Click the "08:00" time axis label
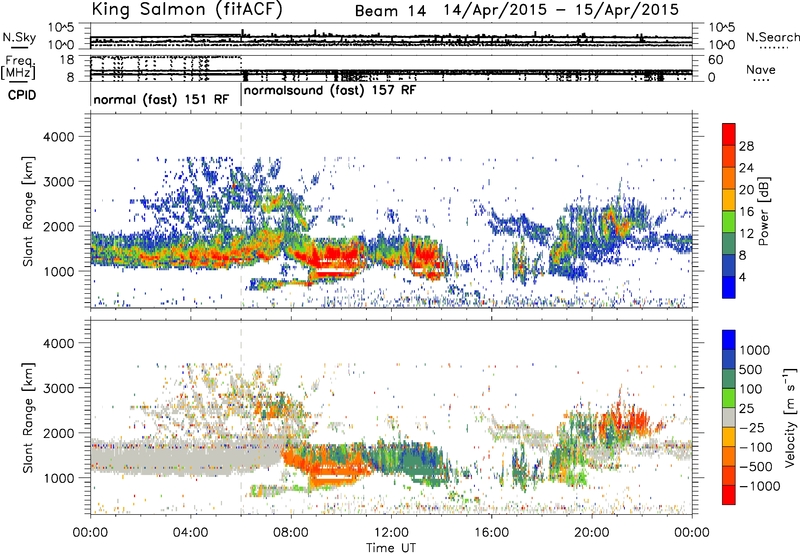 (x=291, y=533)
